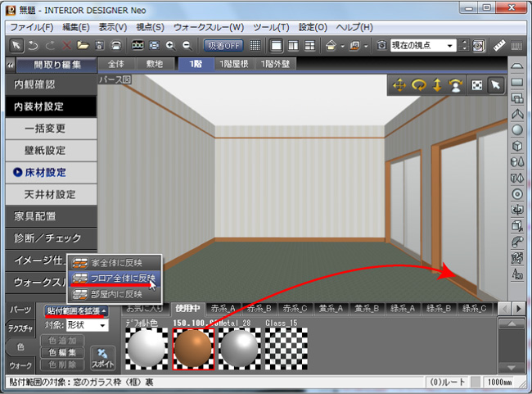
Task: Choose フロア全体に反映 from popup menu
Action: click(x=115, y=279)
